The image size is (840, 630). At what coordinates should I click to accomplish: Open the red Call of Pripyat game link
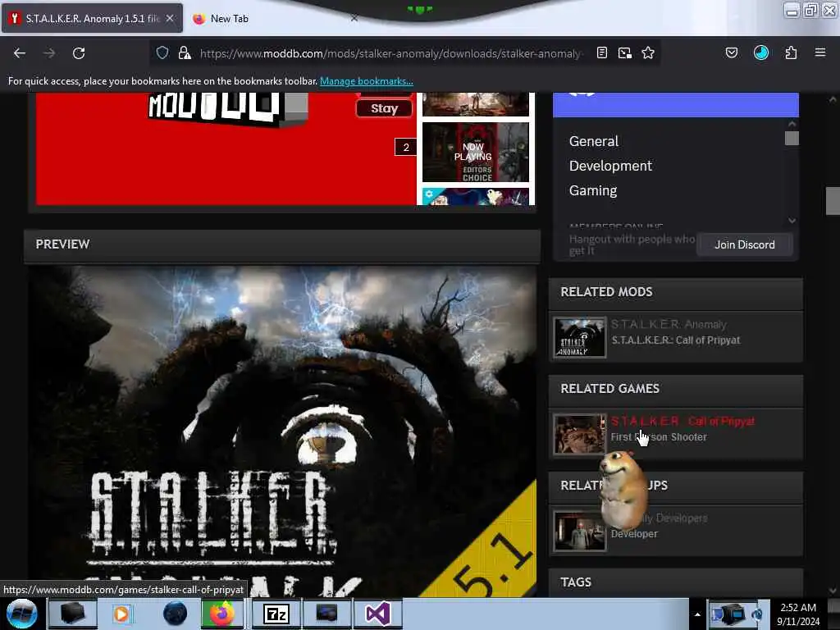pyautogui.click(x=682, y=421)
